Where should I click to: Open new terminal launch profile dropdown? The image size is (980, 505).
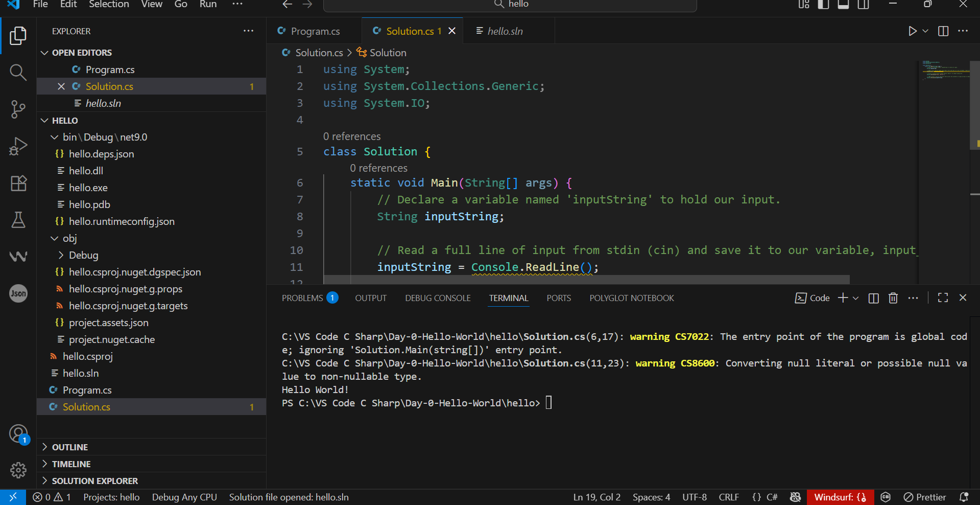point(856,298)
